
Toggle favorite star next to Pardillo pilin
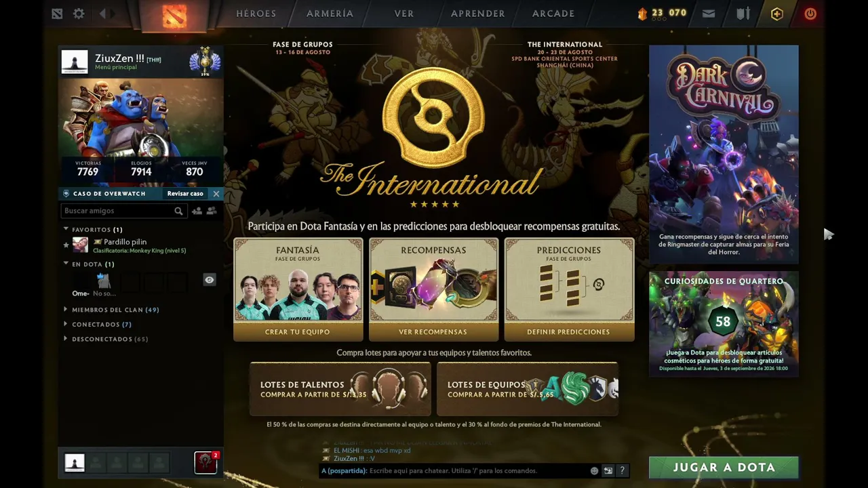pyautogui.click(x=66, y=245)
